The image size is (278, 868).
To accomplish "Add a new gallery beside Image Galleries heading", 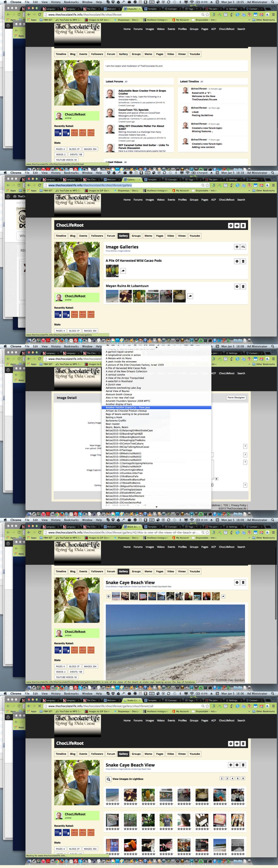I will tap(237, 247).
